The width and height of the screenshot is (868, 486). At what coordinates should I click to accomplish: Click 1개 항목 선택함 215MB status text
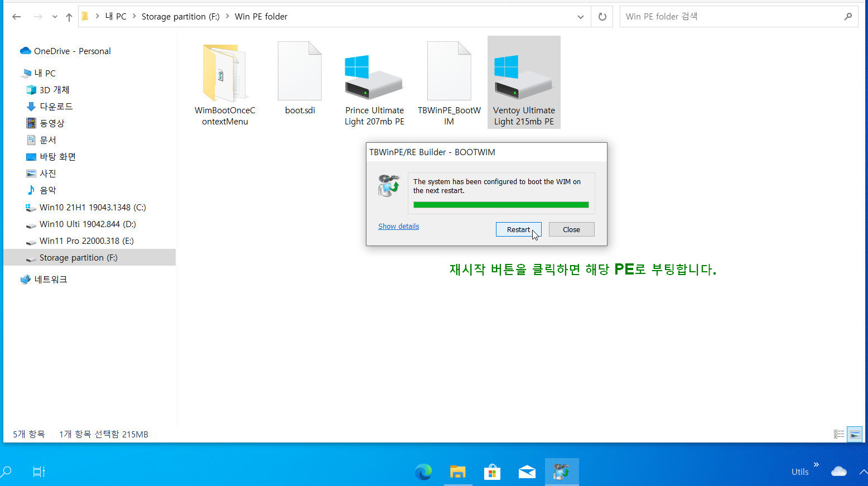tap(104, 434)
